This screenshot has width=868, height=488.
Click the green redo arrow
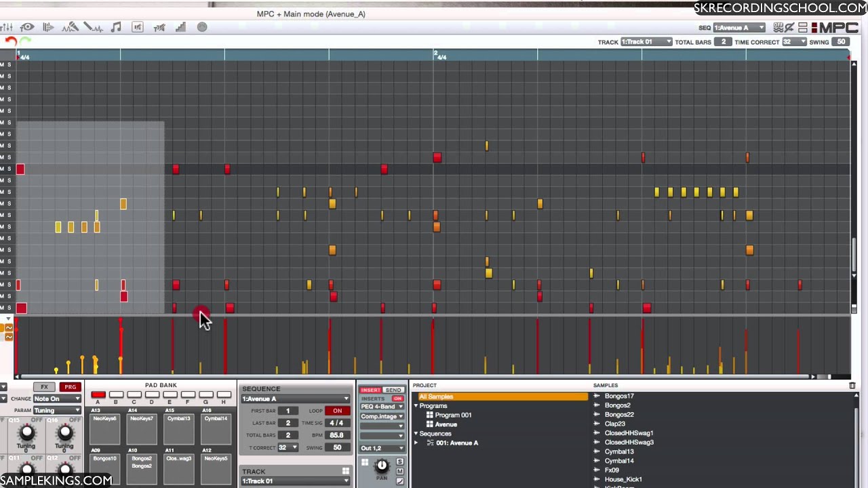click(26, 41)
